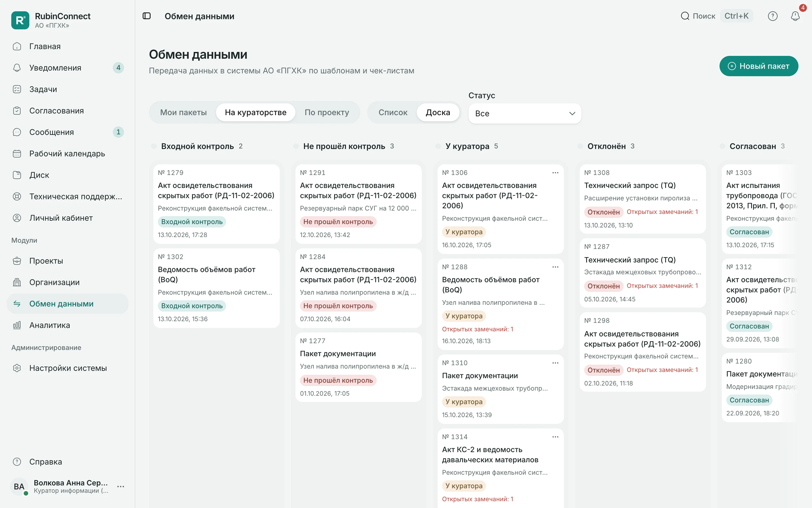Select the Доска view
The height and width of the screenshot is (508, 812).
point(438,113)
